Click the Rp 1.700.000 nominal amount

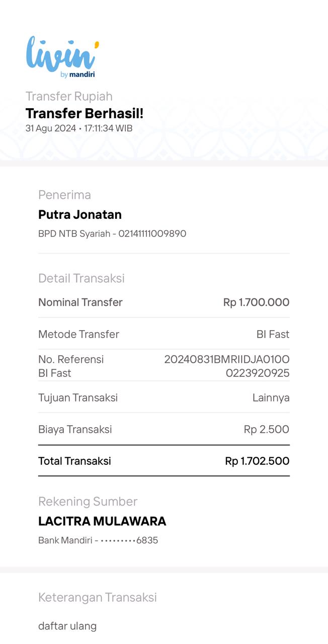256,302
